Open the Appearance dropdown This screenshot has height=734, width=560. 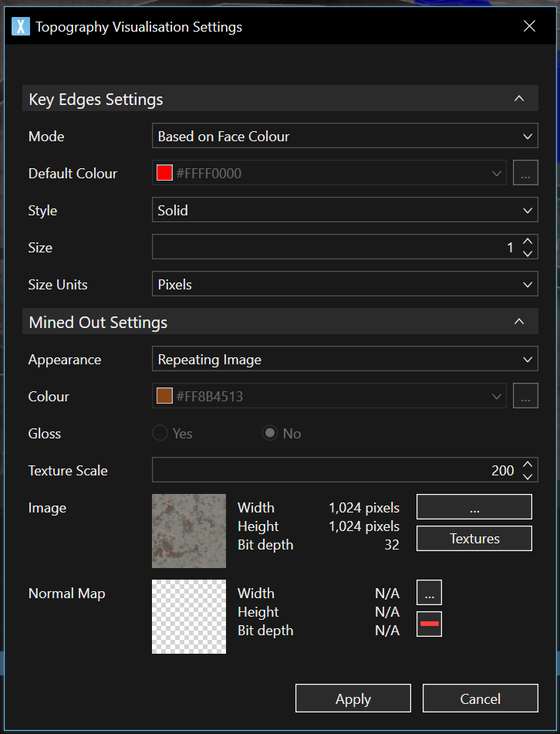(x=344, y=360)
